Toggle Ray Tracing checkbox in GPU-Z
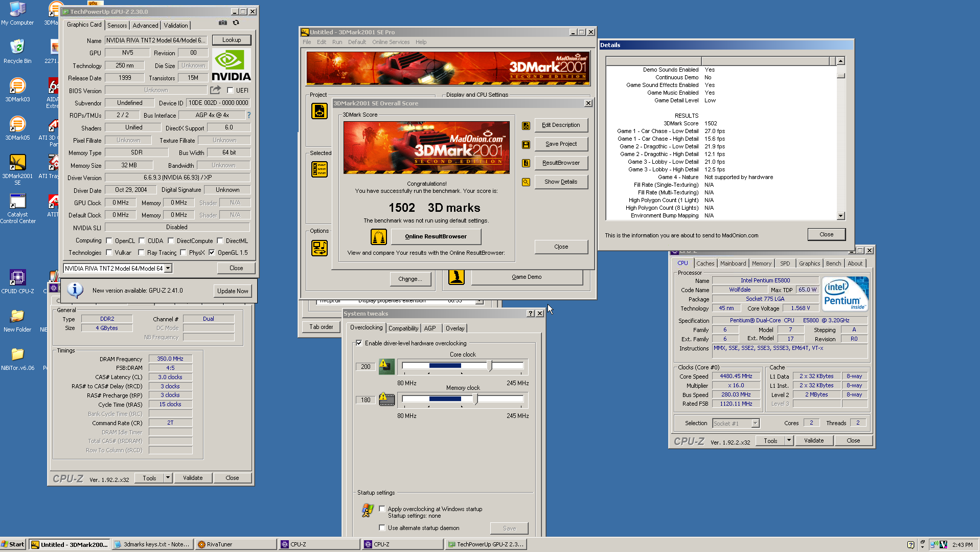The image size is (980, 552). (x=141, y=253)
